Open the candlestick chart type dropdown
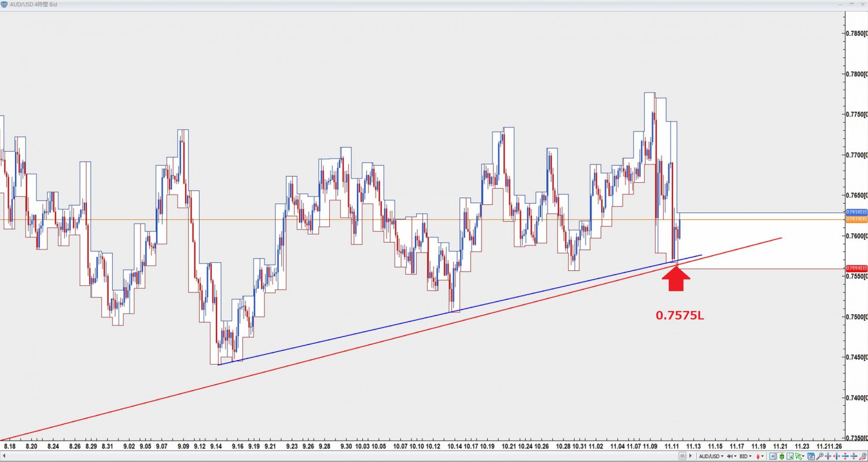The height and width of the screenshot is (462, 868). (x=760, y=456)
